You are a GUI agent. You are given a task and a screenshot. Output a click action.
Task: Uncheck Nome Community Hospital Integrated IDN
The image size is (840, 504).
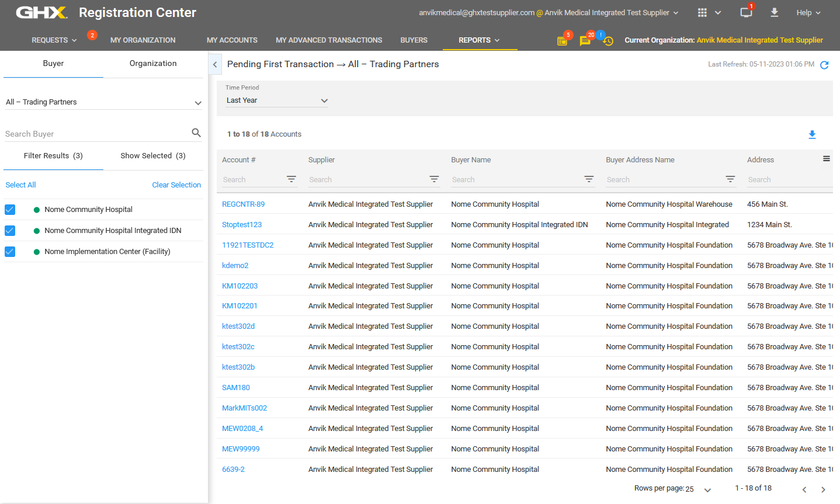(x=10, y=231)
